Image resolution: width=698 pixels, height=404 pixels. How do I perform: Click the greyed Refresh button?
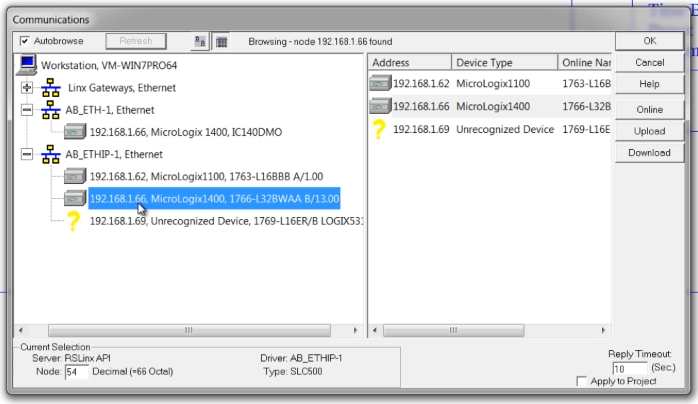click(136, 41)
